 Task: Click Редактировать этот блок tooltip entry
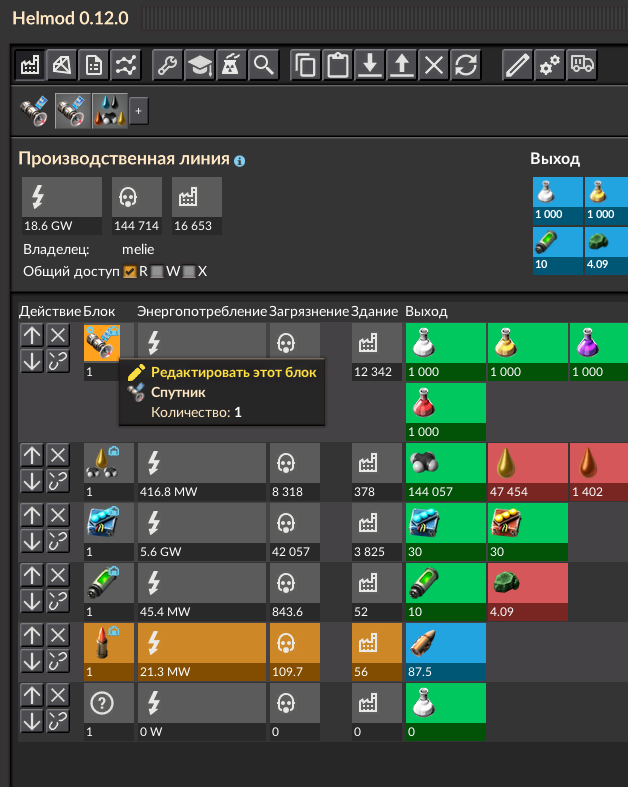(x=234, y=372)
